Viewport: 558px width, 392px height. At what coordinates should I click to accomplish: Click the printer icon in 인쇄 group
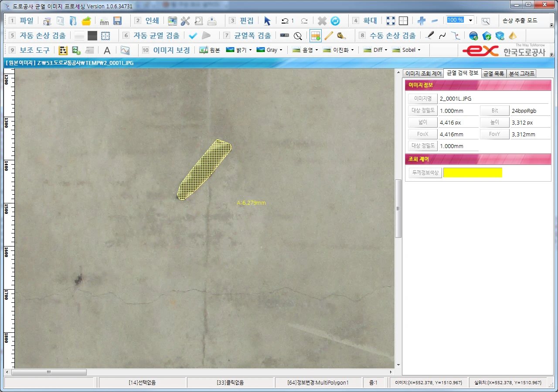(x=211, y=21)
